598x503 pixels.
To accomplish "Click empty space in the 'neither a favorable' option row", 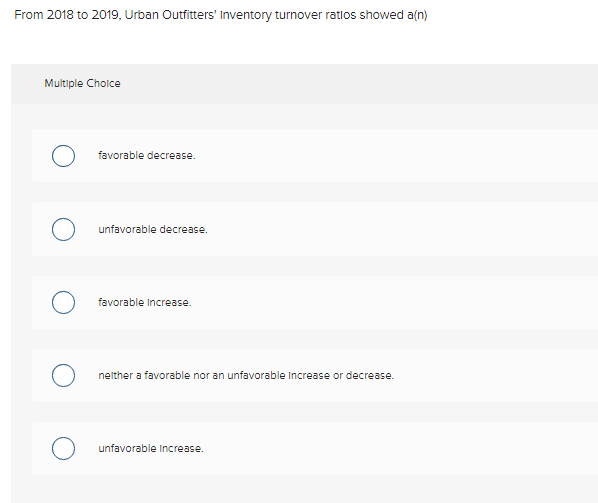I will (496, 375).
